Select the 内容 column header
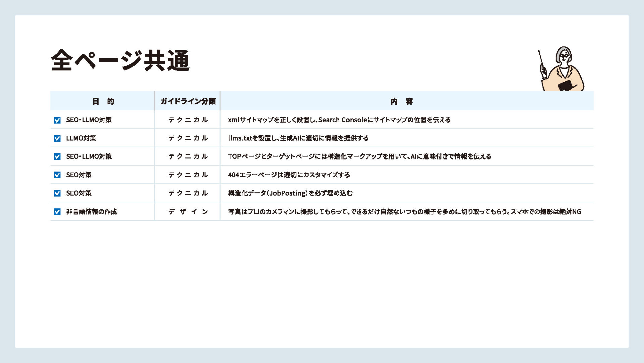 (401, 101)
